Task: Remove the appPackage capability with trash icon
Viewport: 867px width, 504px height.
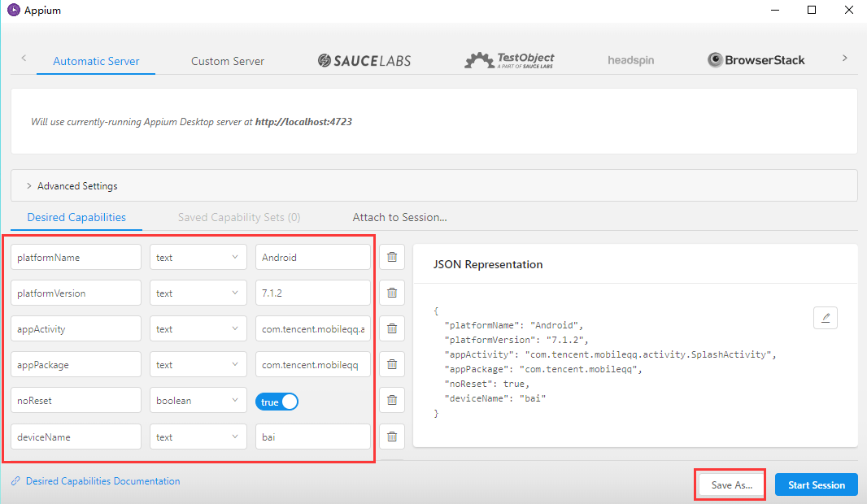Action: point(392,365)
